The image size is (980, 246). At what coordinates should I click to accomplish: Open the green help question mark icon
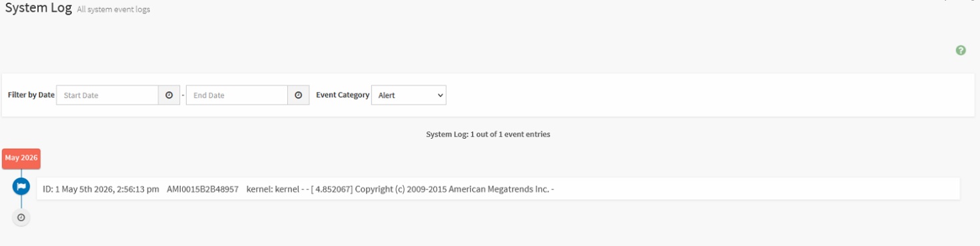961,50
